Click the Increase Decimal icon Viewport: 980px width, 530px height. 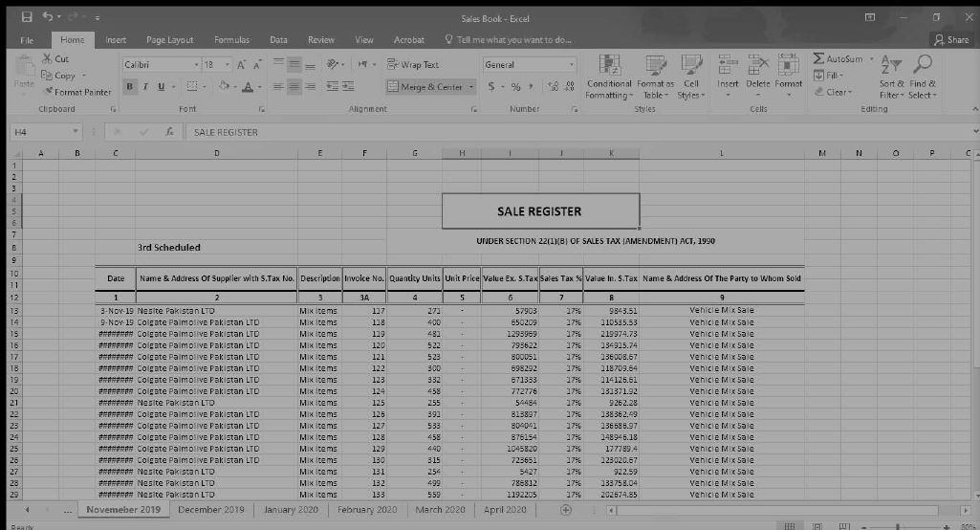(554, 86)
